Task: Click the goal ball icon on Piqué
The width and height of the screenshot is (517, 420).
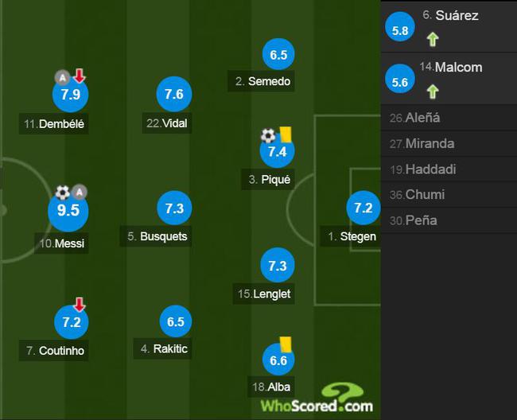Action: coord(268,135)
